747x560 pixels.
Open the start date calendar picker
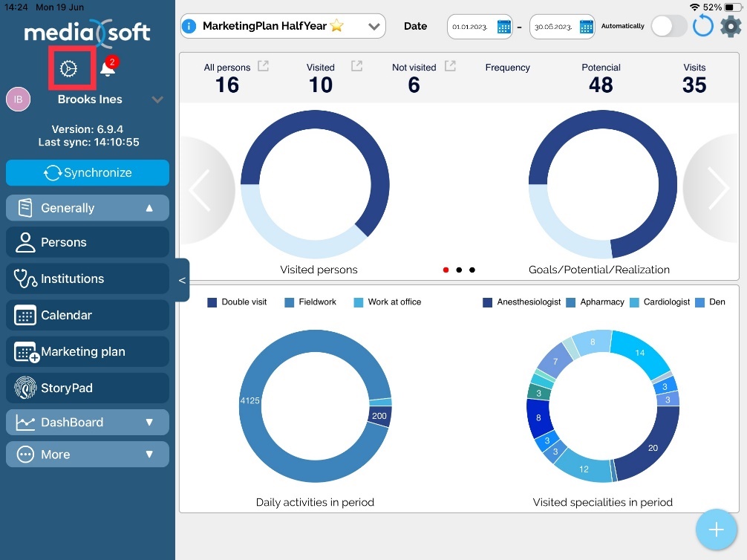coord(504,27)
